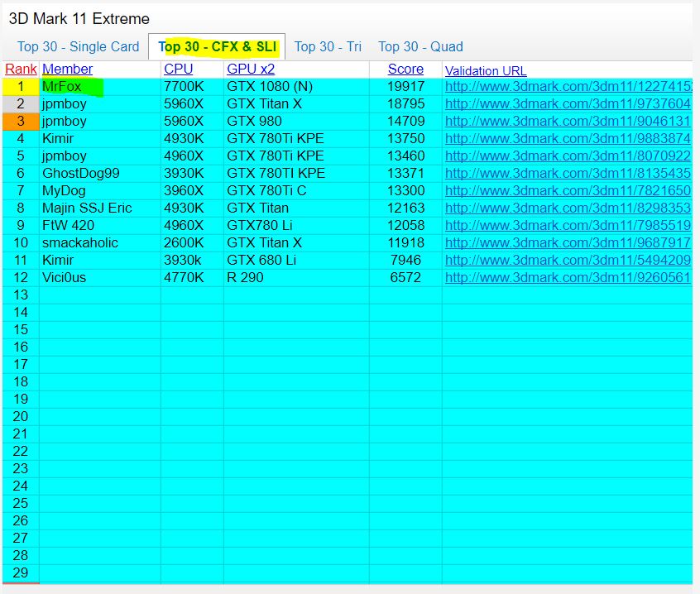Select the GhostDog99 member cell
Viewport: 700px width, 594px height.
(x=99, y=173)
